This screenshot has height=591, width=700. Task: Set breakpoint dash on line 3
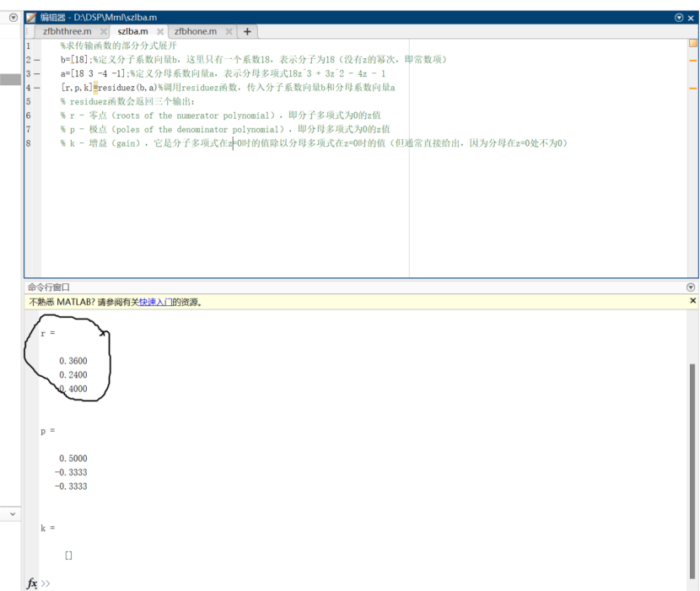36,73
